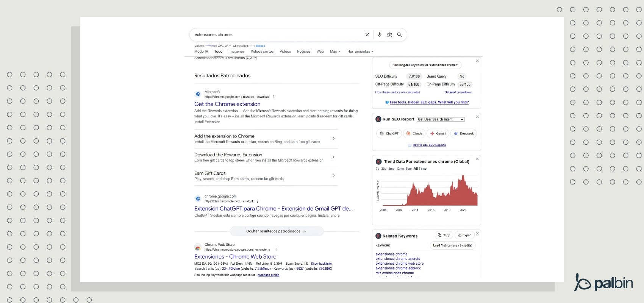
Task: Open the Microsoft ad three-dot menu
Action: pos(274,97)
